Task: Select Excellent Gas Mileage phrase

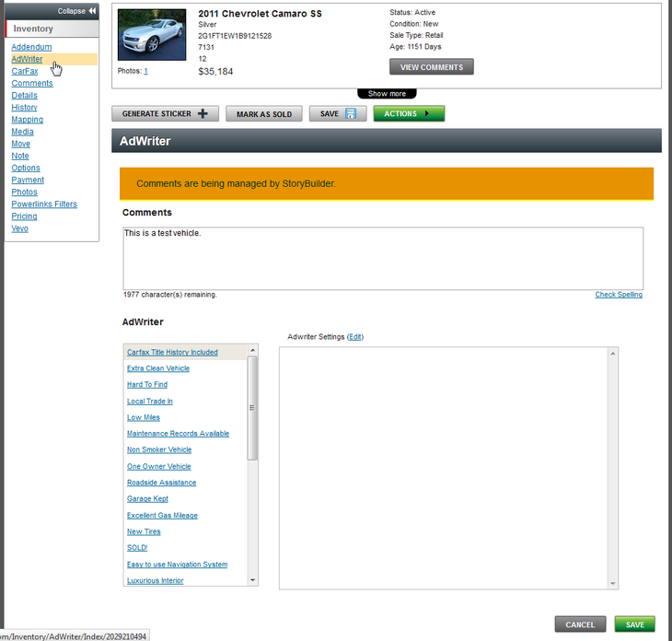Action: click(x=162, y=516)
